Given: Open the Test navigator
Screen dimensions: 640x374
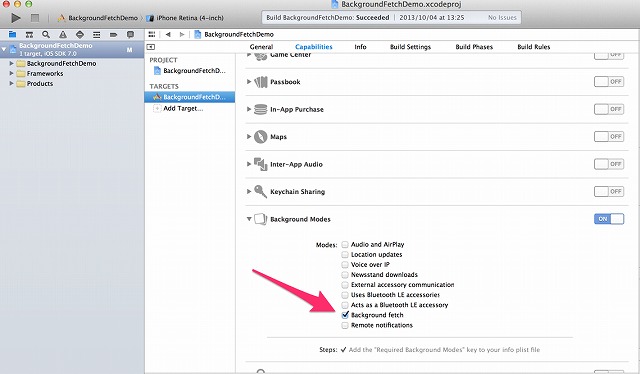Looking at the screenshot, I should click(x=80, y=34).
